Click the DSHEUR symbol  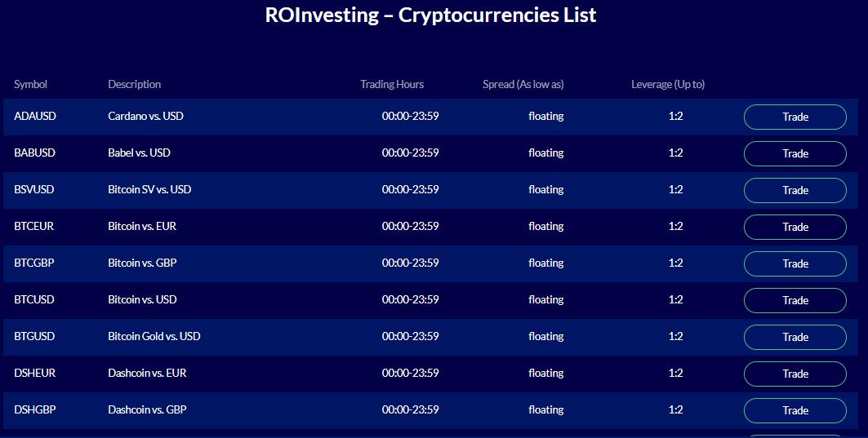[34, 373]
